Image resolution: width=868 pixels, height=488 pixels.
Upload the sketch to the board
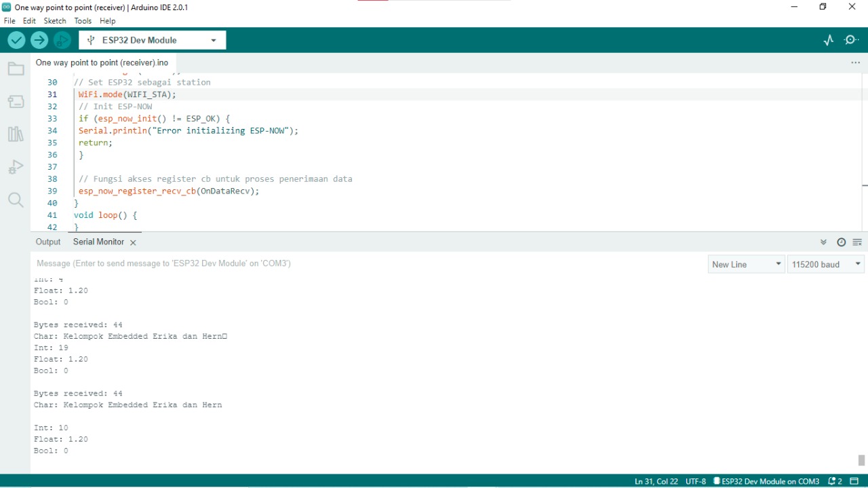coord(39,39)
